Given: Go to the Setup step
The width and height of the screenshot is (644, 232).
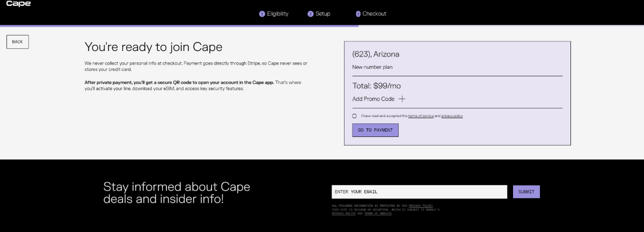Looking at the screenshot, I should tap(319, 14).
